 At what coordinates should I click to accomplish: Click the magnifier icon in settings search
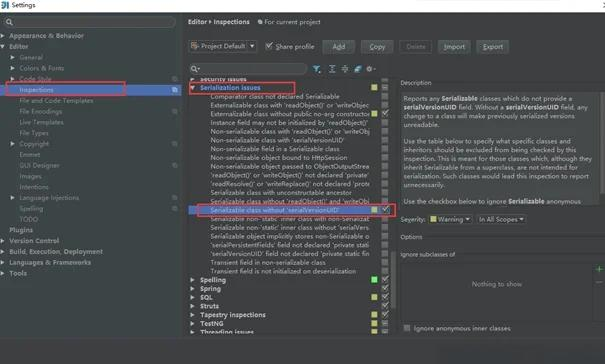point(9,22)
